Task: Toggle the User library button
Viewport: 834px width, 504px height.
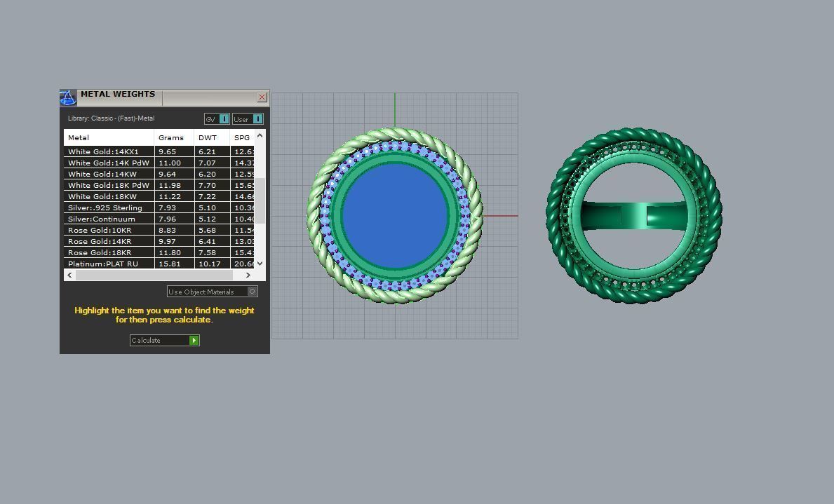Action: click(248, 119)
